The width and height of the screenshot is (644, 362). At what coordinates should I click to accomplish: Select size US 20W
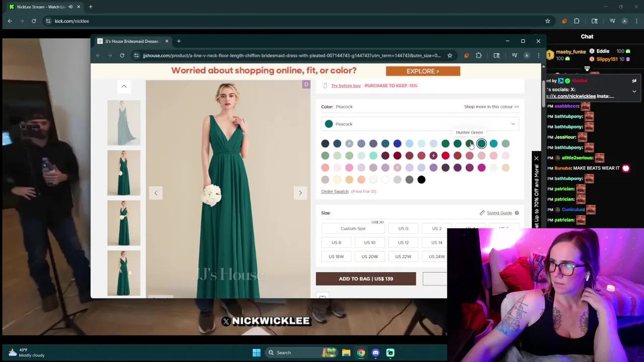(x=369, y=256)
